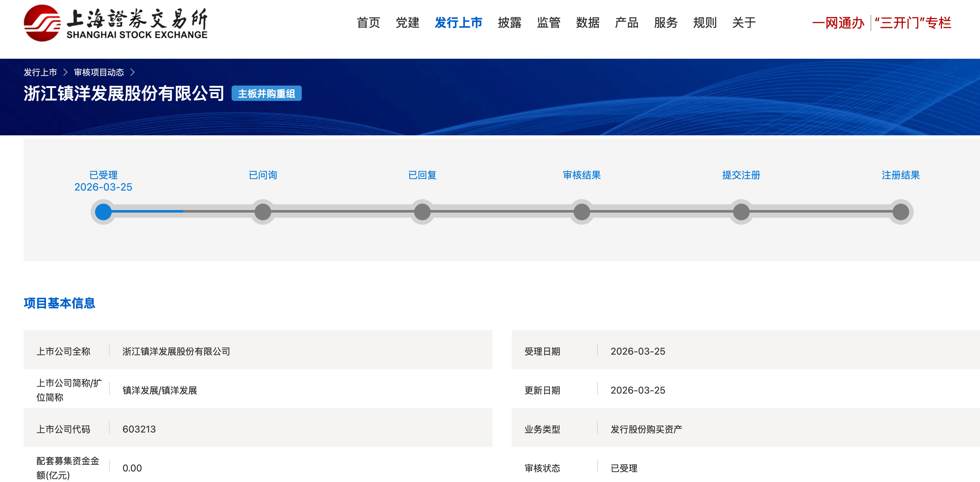Click the Shanghai Stock Exchange logo
Image resolution: width=980 pixels, height=482 pixels.
[115, 23]
